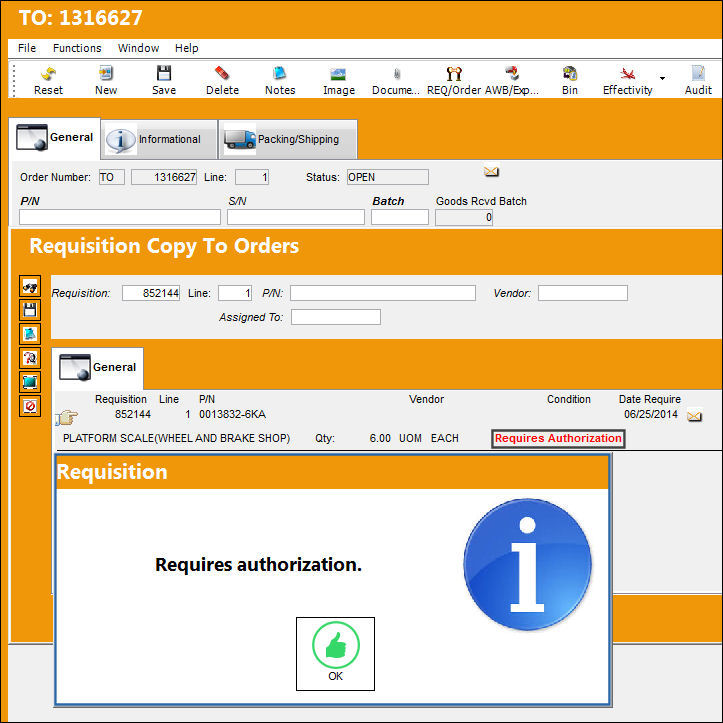The height and width of the screenshot is (723, 723).
Task: Click the blue information icon in dialog
Action: pyautogui.click(x=527, y=564)
